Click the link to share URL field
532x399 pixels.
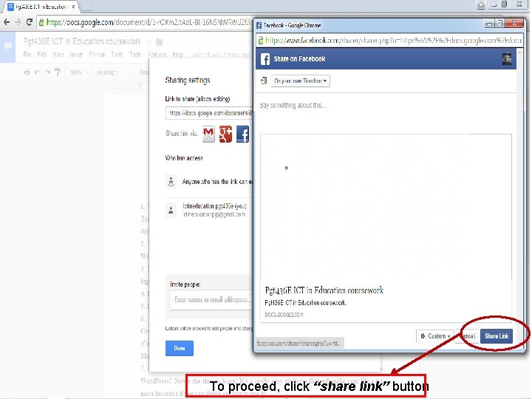[209, 113]
